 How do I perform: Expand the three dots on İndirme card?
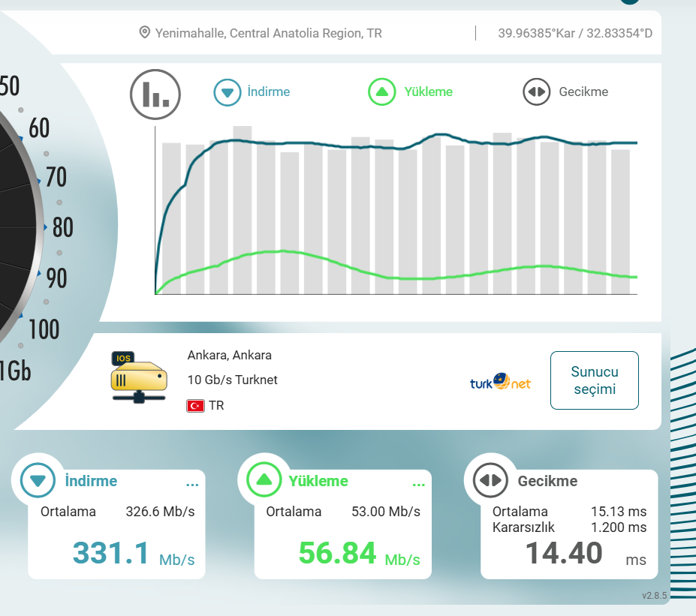[x=192, y=485]
